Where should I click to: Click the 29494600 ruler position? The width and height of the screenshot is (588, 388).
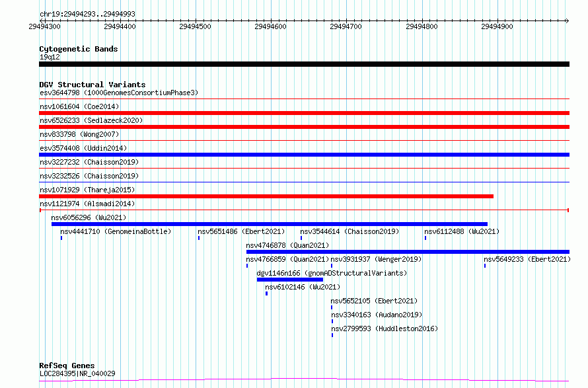click(270, 26)
